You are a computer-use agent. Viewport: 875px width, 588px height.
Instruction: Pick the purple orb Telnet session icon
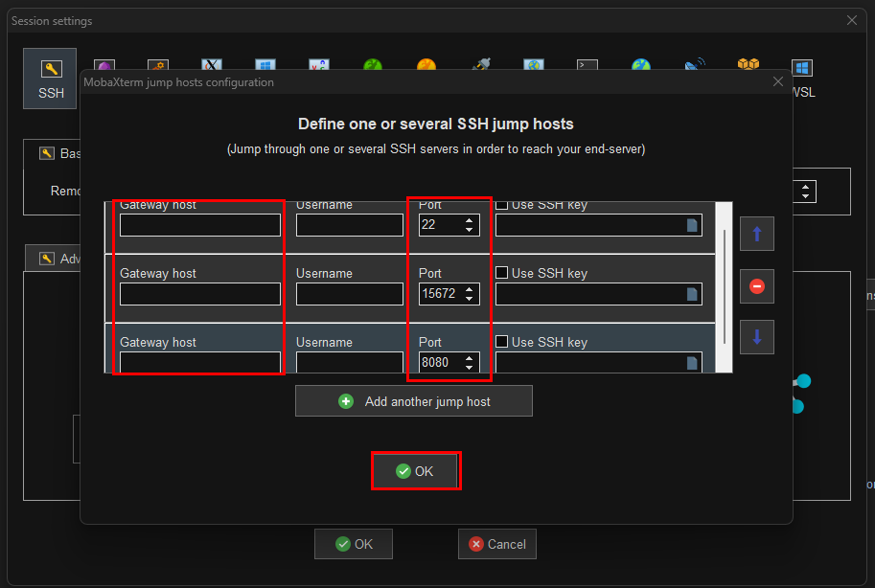pos(104,65)
